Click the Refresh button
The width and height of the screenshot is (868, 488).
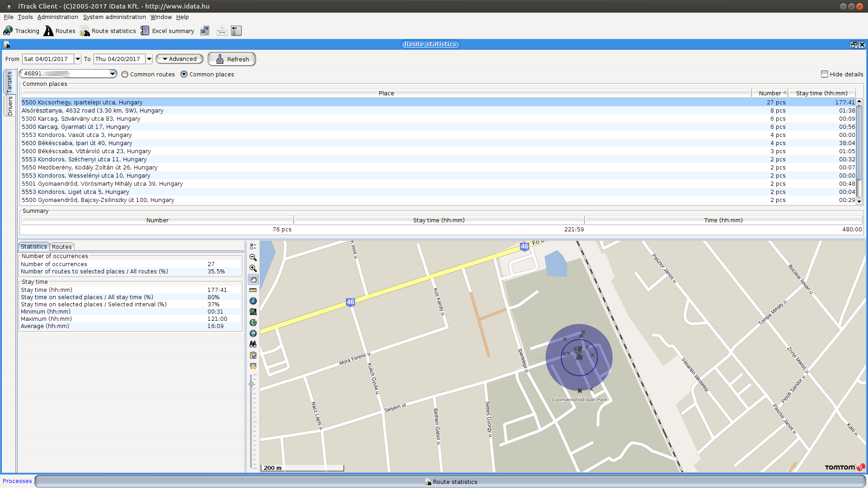coord(232,59)
